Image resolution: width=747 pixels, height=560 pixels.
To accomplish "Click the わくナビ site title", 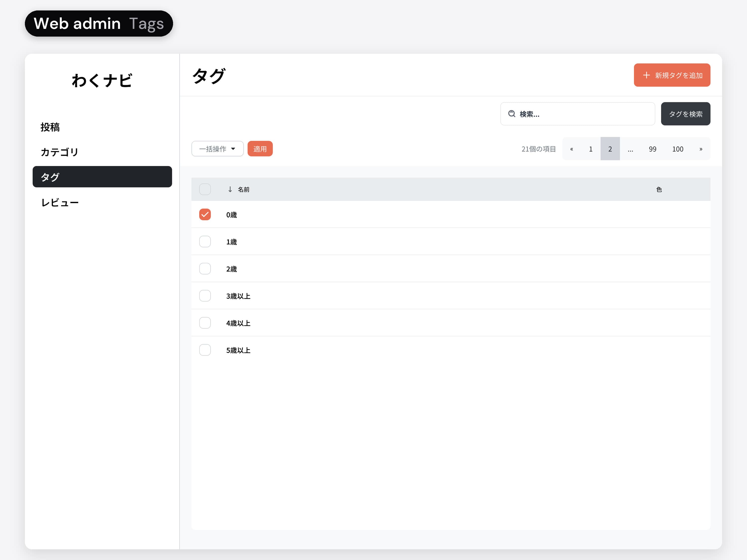I will pyautogui.click(x=102, y=80).
